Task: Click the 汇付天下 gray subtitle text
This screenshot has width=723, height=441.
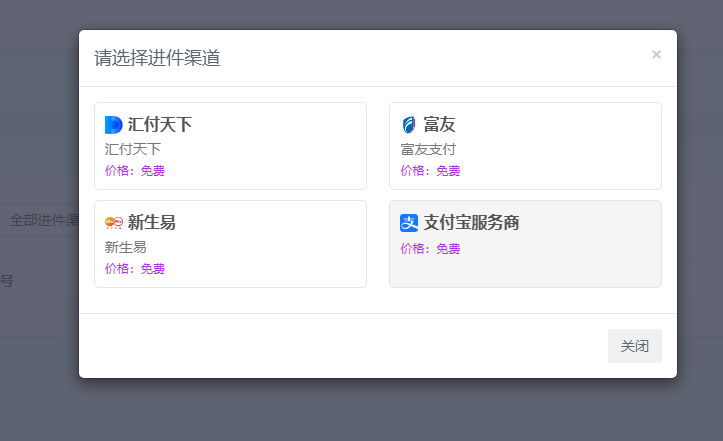Action: tap(133, 149)
